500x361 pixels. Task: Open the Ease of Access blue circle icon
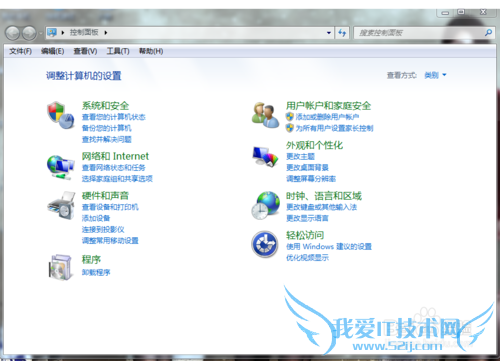click(265, 244)
